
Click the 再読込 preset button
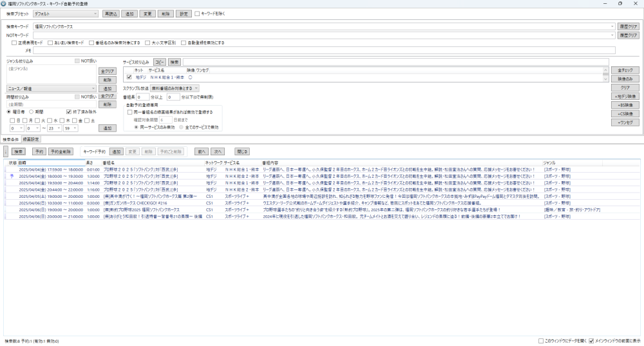click(x=111, y=14)
